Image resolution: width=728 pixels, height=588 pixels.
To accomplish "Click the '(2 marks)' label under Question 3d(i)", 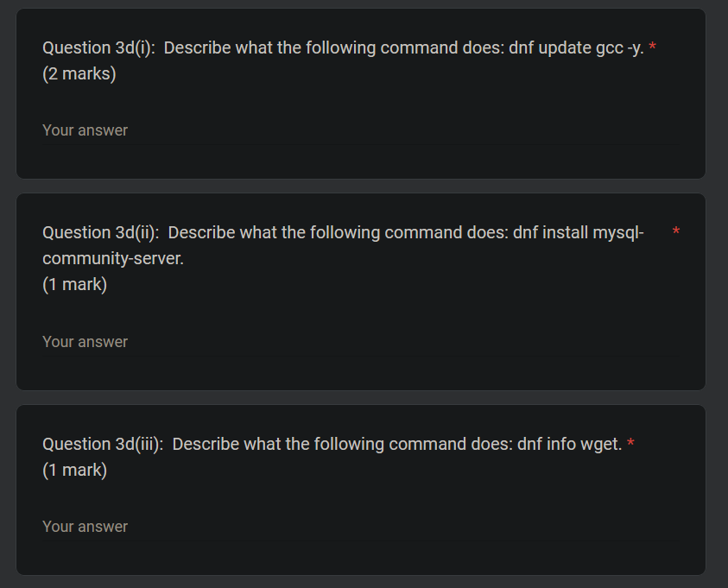I will [x=79, y=73].
